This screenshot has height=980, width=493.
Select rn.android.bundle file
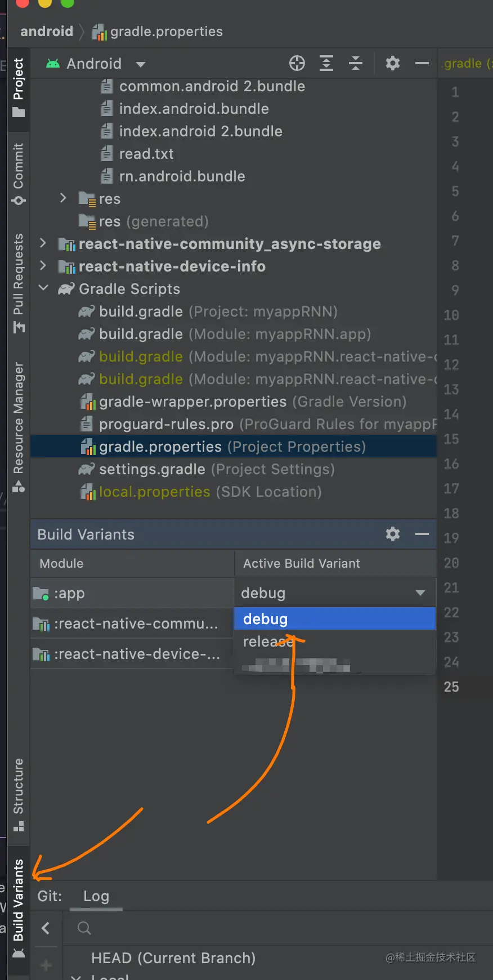[182, 176]
